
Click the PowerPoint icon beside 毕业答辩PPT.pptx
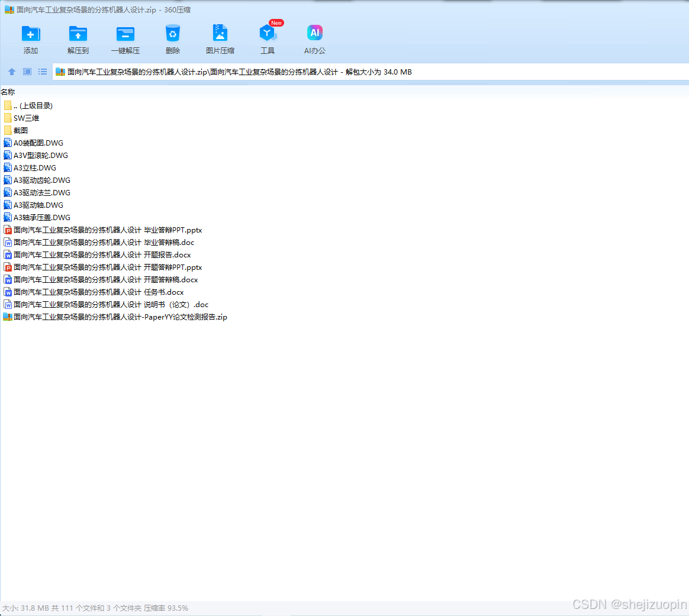(x=8, y=230)
